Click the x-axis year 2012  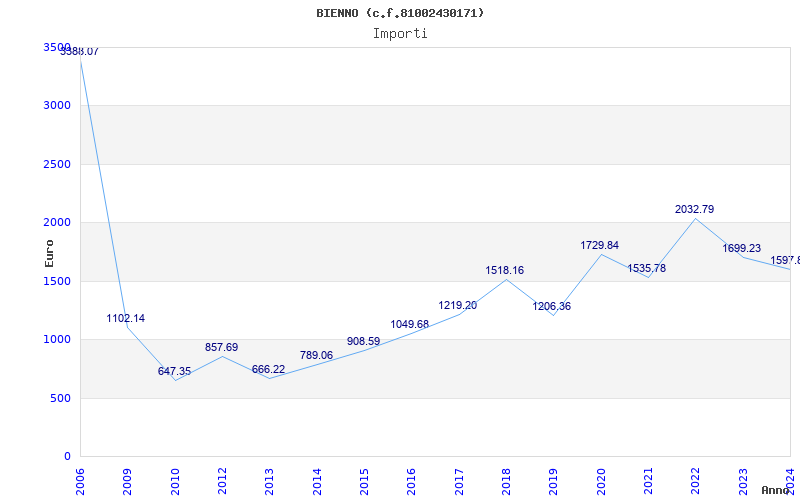coord(222,482)
